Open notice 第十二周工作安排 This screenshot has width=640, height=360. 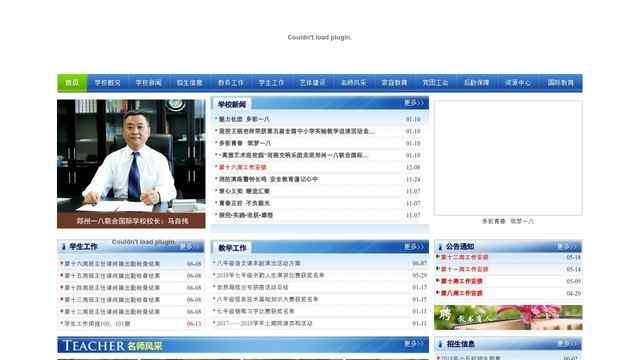[464, 257]
